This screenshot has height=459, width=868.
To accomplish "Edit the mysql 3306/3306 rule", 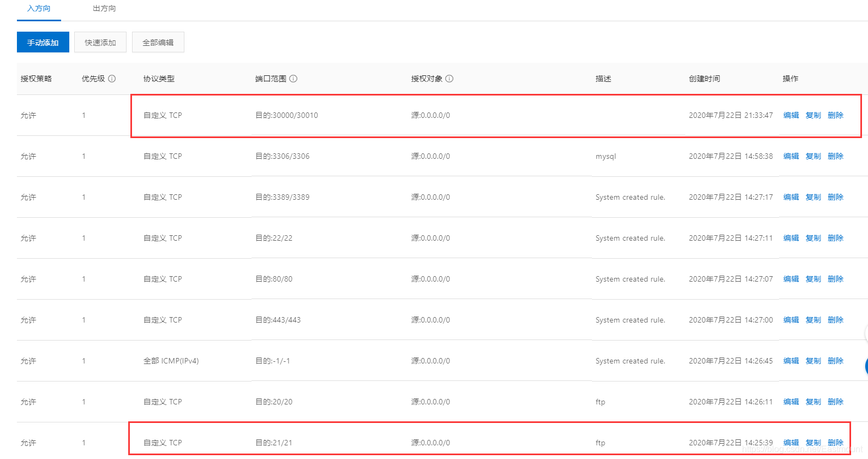I will click(x=791, y=156).
